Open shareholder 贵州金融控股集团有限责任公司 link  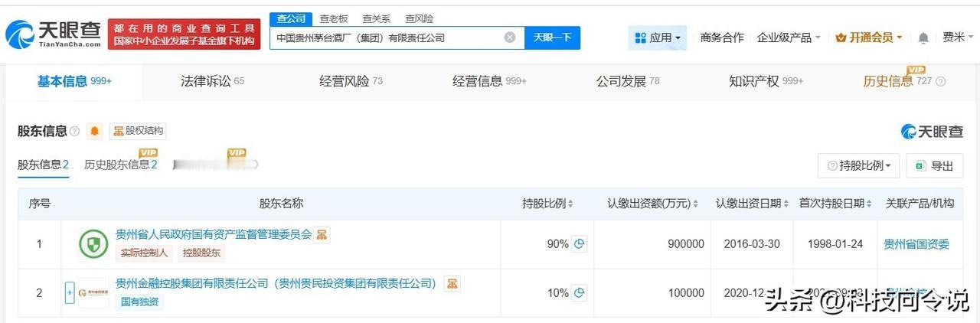coord(276,283)
